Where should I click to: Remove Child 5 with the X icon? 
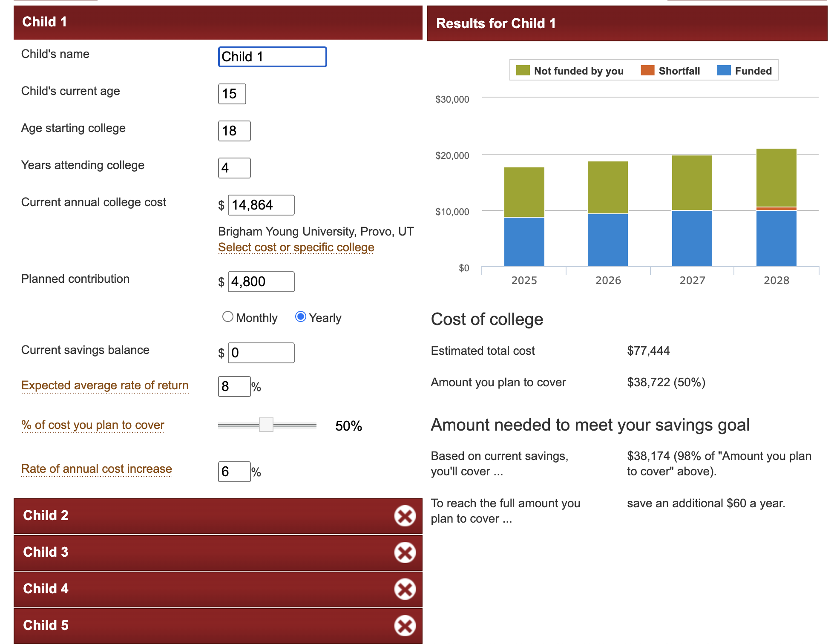click(x=405, y=626)
